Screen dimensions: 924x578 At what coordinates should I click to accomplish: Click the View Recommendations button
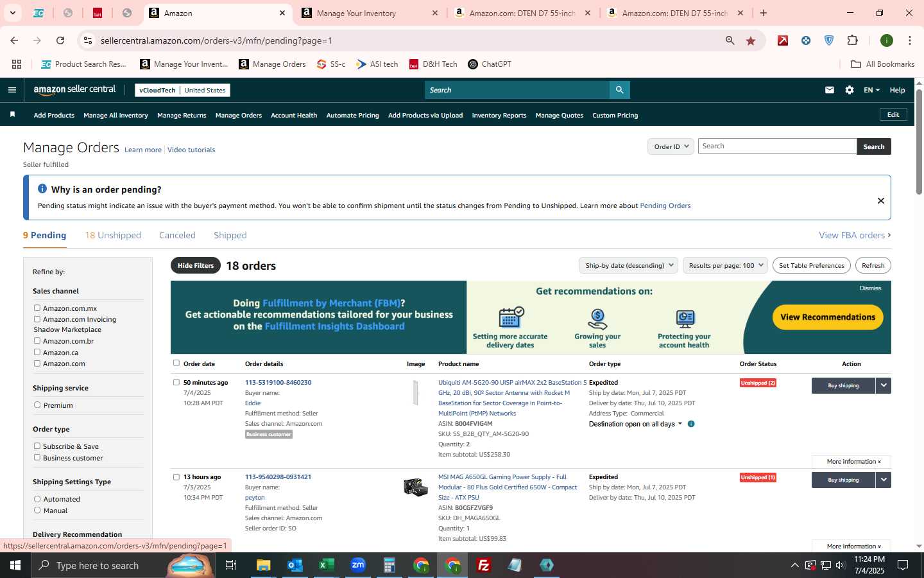pyautogui.click(x=828, y=317)
